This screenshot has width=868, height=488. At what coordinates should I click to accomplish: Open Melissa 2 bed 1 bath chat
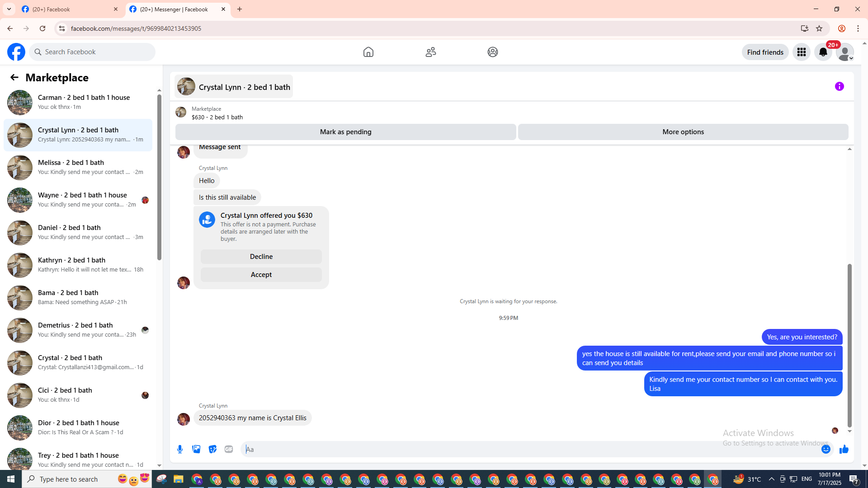click(x=78, y=167)
